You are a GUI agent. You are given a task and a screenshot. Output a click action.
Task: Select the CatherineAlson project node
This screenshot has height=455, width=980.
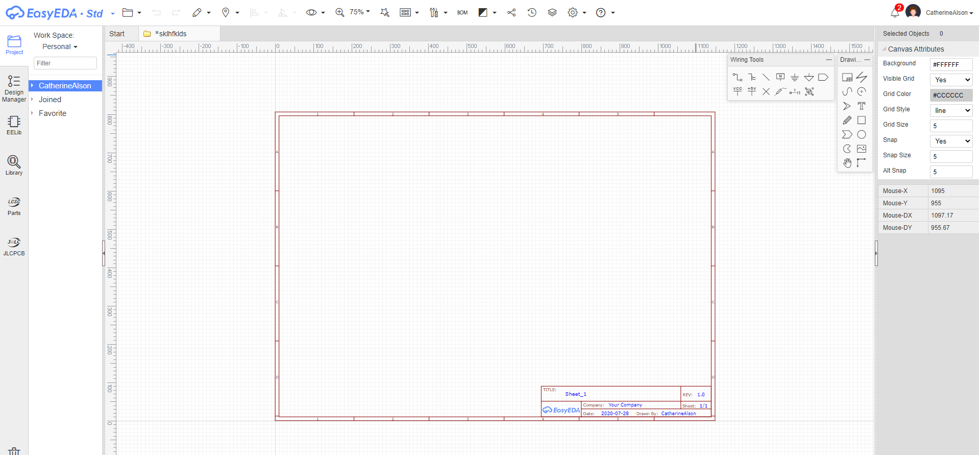pyautogui.click(x=65, y=86)
